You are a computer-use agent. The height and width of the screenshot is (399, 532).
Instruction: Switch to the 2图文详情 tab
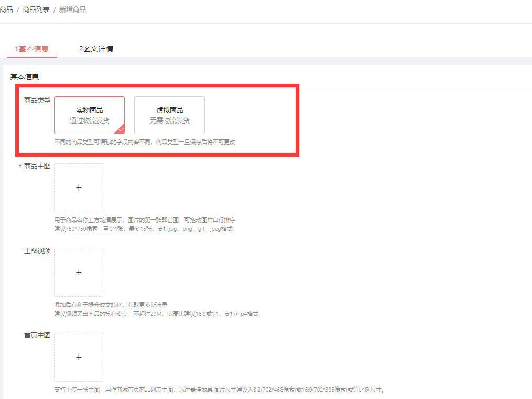coord(96,49)
